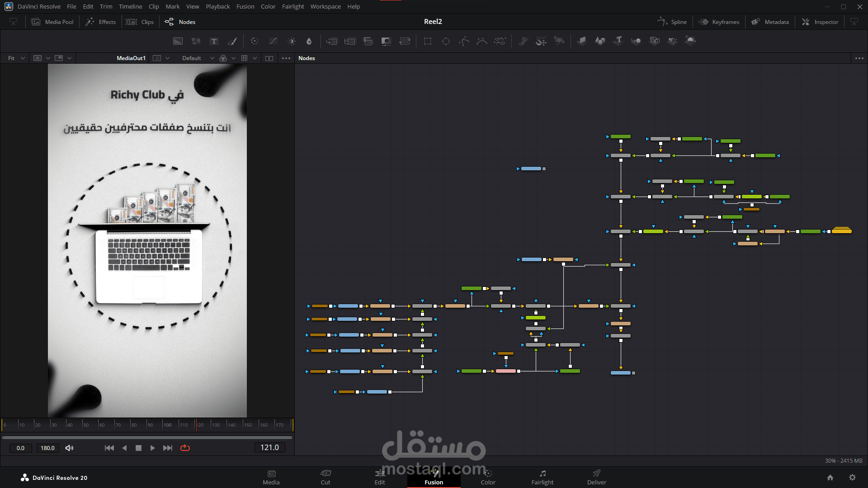Toggle the audio mute speaker icon

(x=69, y=448)
